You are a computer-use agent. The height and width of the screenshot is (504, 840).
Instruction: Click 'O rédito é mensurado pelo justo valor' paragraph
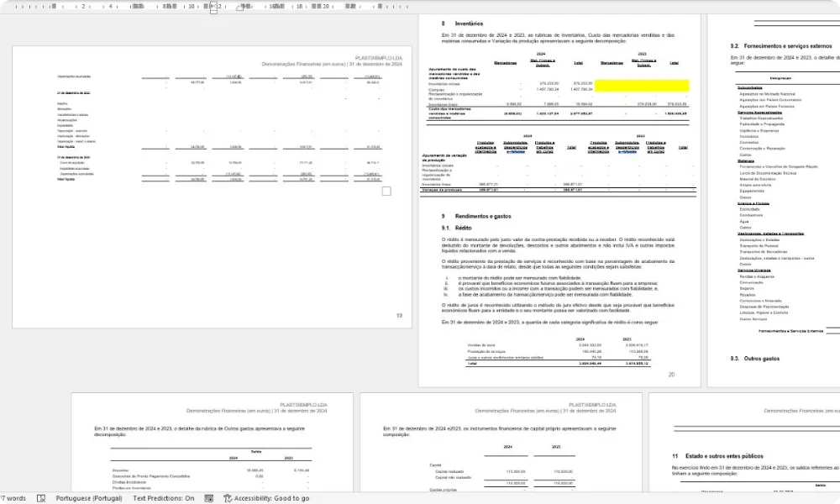[x=559, y=245]
